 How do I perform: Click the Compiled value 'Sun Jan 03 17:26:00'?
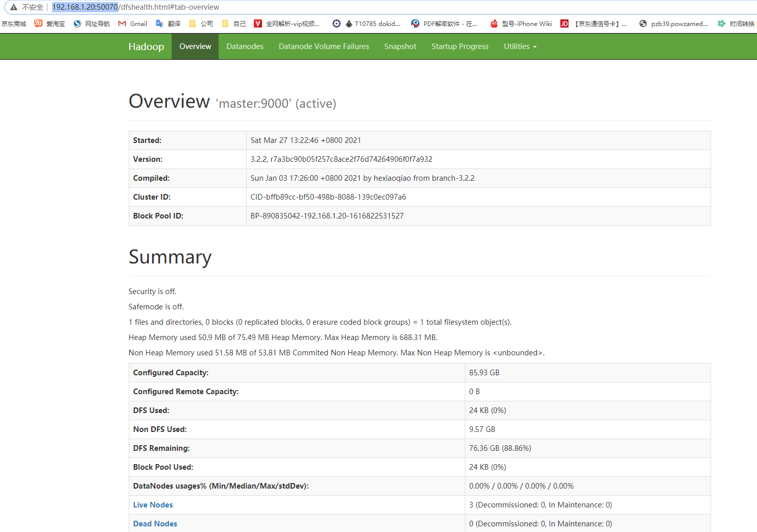[362, 178]
